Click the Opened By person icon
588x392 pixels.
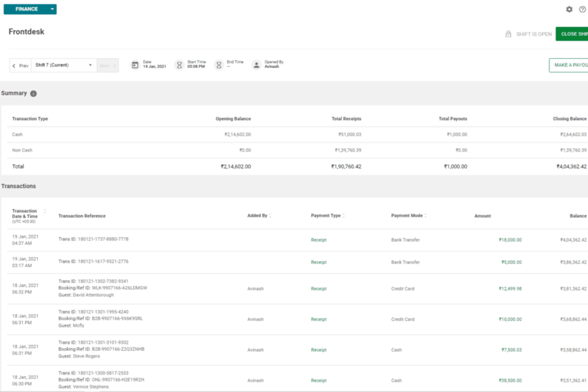(x=256, y=65)
